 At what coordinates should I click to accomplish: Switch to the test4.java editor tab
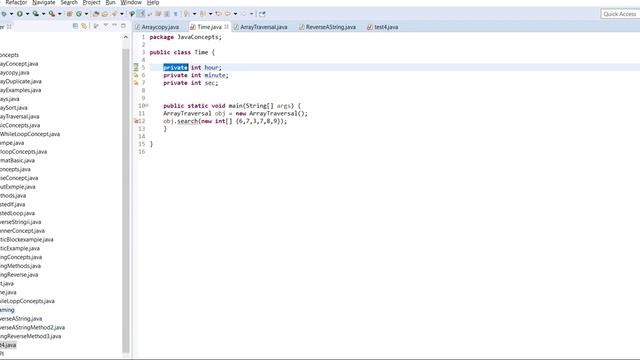pyautogui.click(x=383, y=27)
